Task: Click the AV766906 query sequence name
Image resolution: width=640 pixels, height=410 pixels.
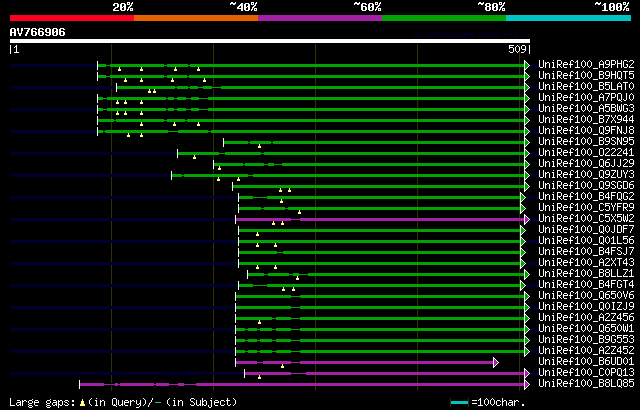Action: [38, 32]
